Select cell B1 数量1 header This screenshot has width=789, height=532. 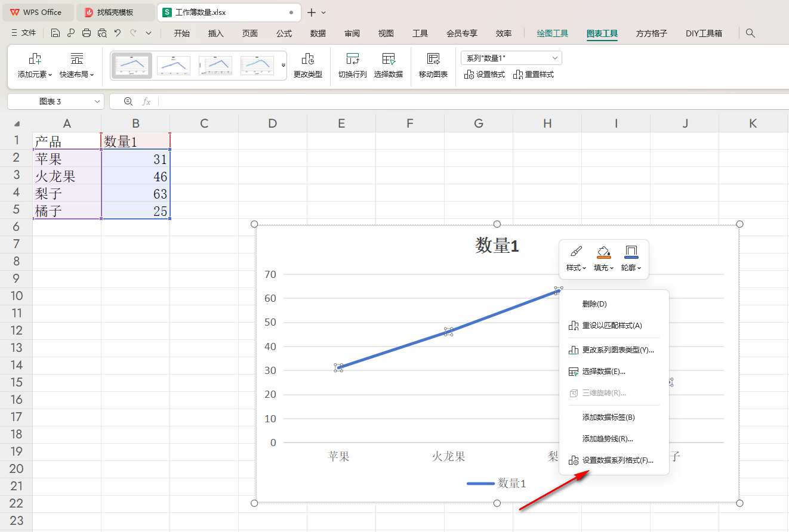pos(135,141)
